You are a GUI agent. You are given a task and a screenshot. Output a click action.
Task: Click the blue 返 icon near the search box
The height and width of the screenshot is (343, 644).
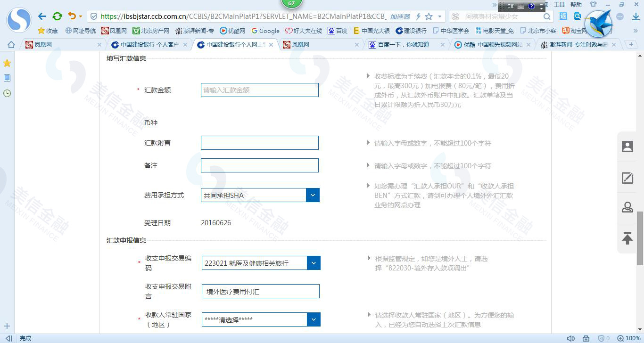pos(563,16)
